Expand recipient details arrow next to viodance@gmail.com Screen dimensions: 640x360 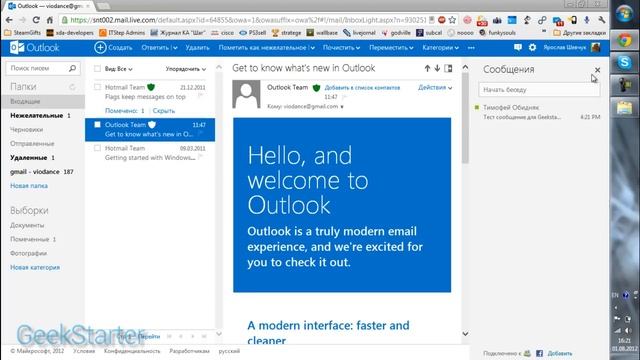(x=342, y=107)
